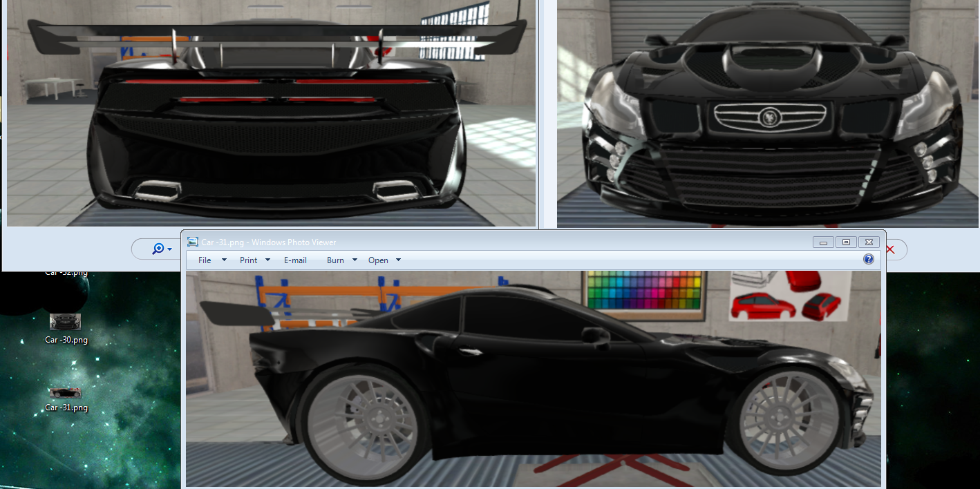980x489 pixels.
Task: Select the Car -30.png desktop thumbnail icon
Action: point(65,321)
